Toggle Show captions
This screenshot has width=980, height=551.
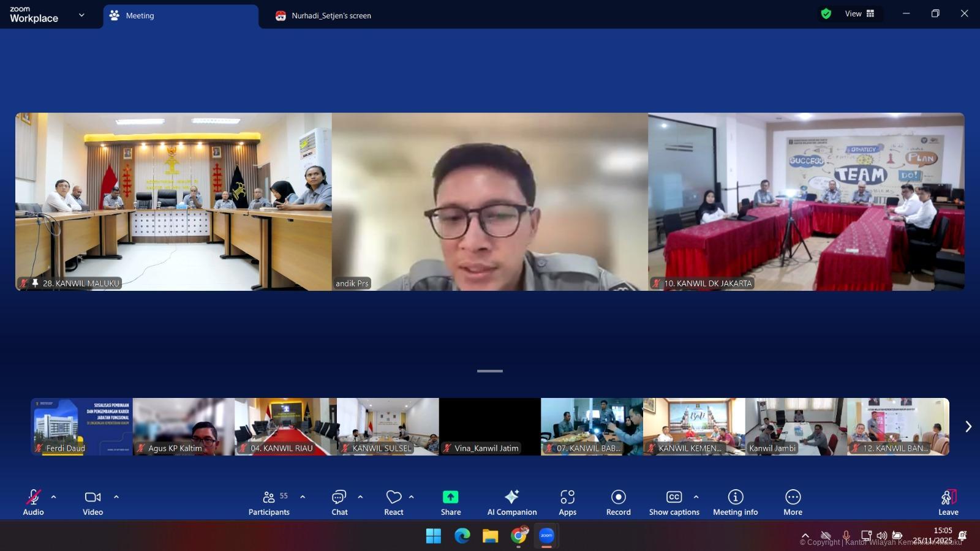[x=674, y=503]
